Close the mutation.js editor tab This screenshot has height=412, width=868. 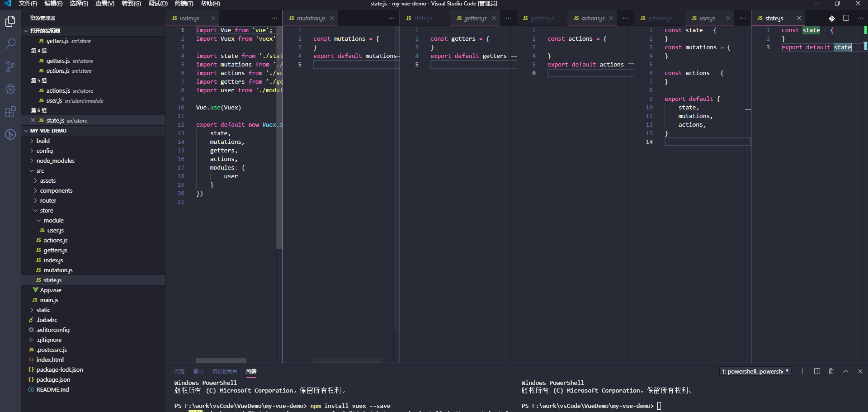pyautogui.click(x=332, y=18)
